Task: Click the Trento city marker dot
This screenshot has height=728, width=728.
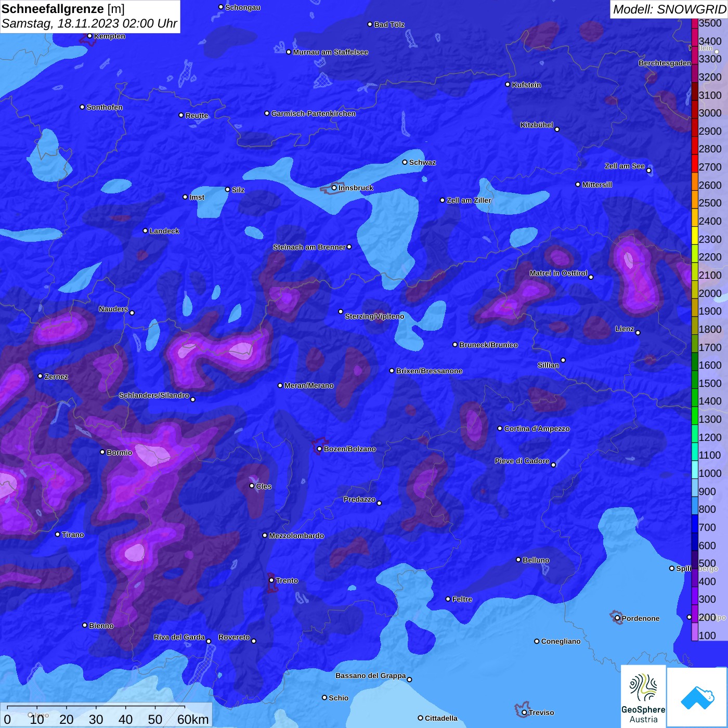Action: pos(271,580)
